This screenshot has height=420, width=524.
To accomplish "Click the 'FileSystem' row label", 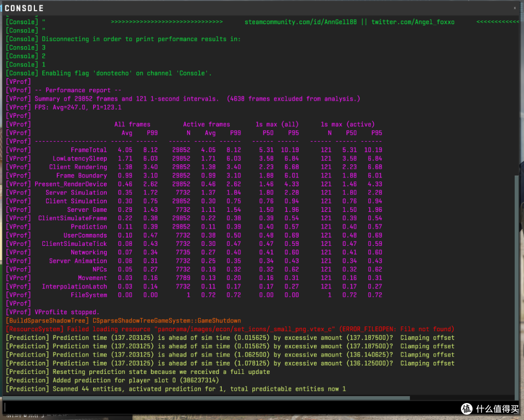I will [x=89, y=295].
